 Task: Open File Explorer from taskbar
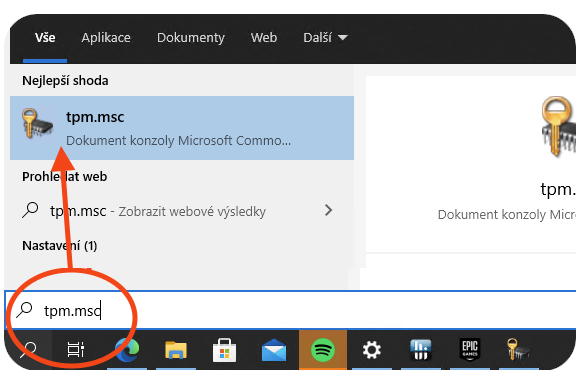click(176, 350)
